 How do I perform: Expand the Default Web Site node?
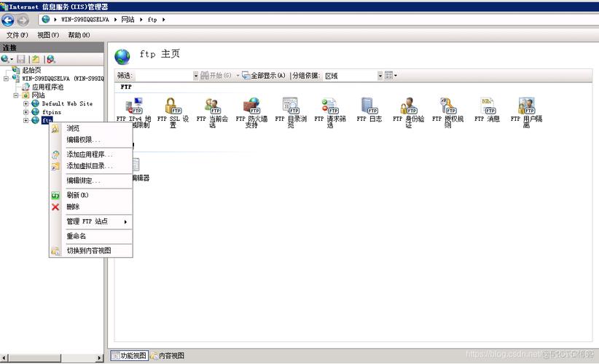click(26, 104)
